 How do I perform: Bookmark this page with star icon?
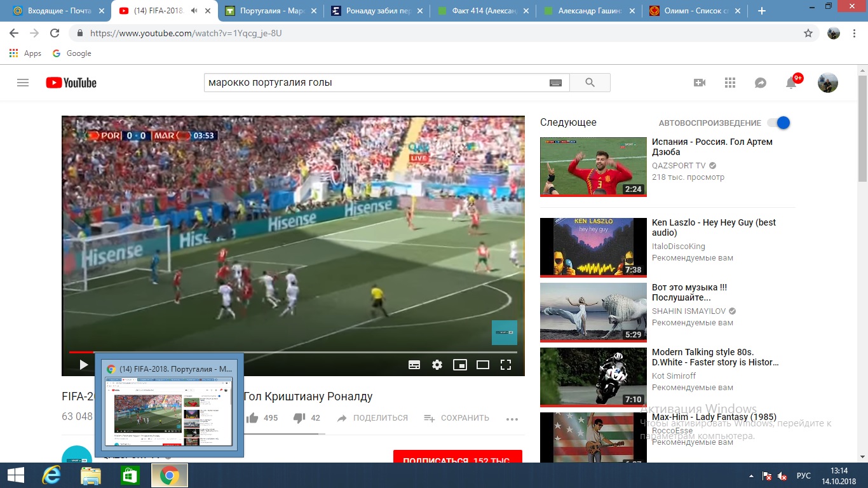click(808, 33)
